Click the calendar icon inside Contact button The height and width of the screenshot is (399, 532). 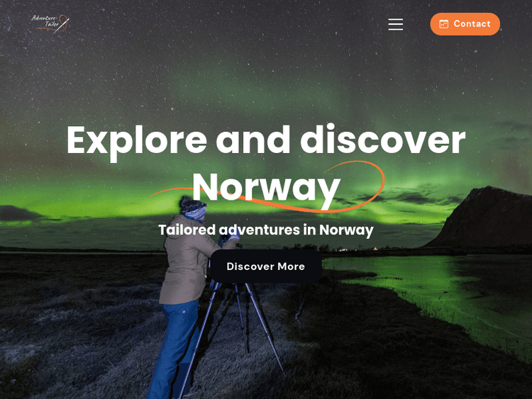point(444,24)
